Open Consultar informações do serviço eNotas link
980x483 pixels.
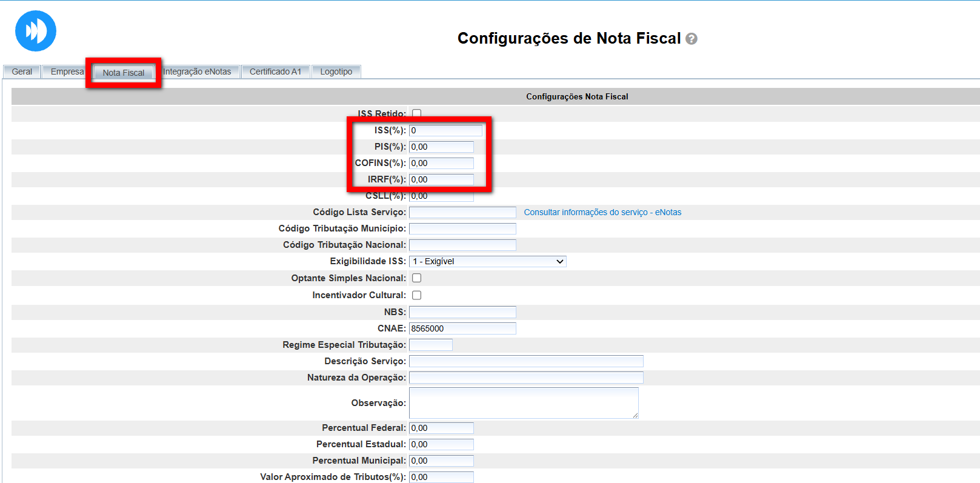(602, 212)
